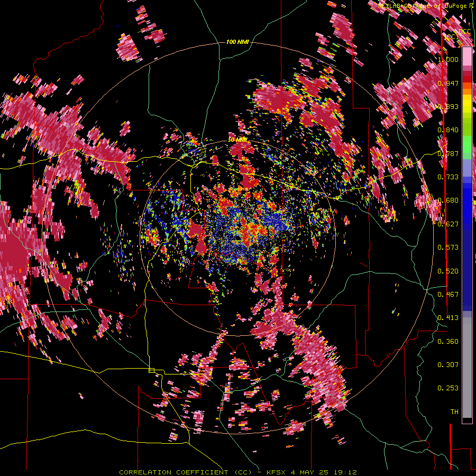Click the 0.787 legend value
Image resolution: width=476 pixels, height=476 pixels.
[448, 153]
